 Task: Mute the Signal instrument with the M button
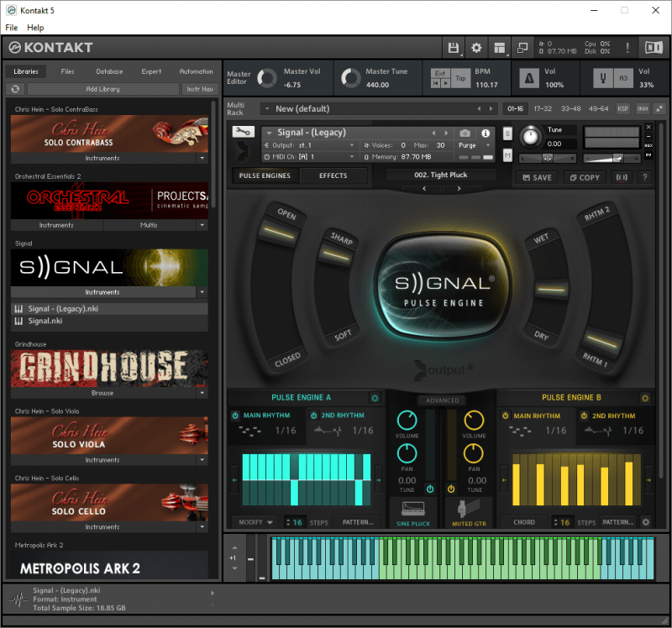507,156
